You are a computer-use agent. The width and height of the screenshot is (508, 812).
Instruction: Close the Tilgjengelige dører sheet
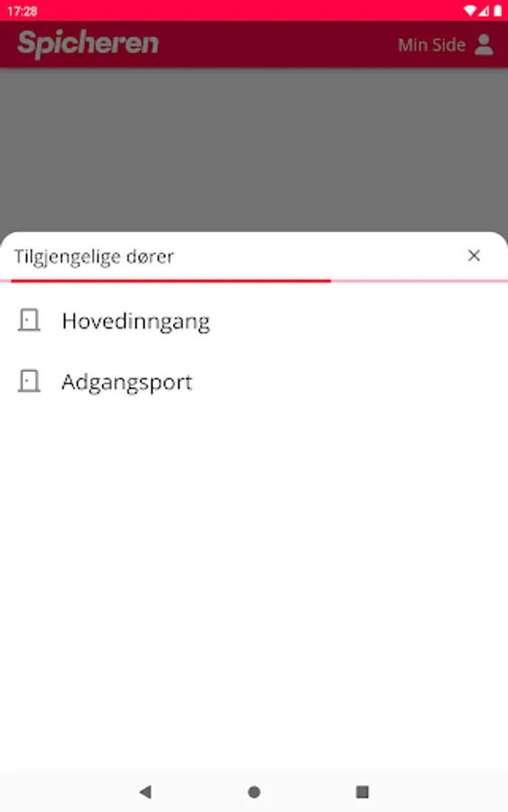point(474,255)
